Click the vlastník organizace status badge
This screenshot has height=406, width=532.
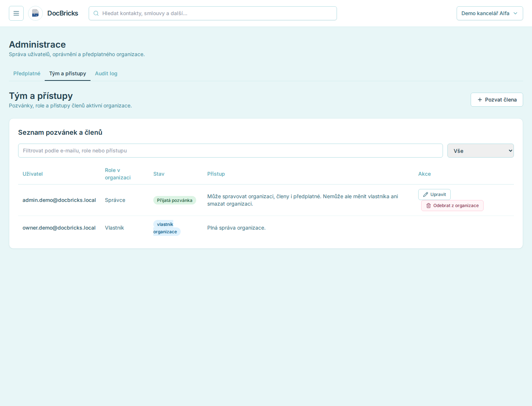point(167,228)
